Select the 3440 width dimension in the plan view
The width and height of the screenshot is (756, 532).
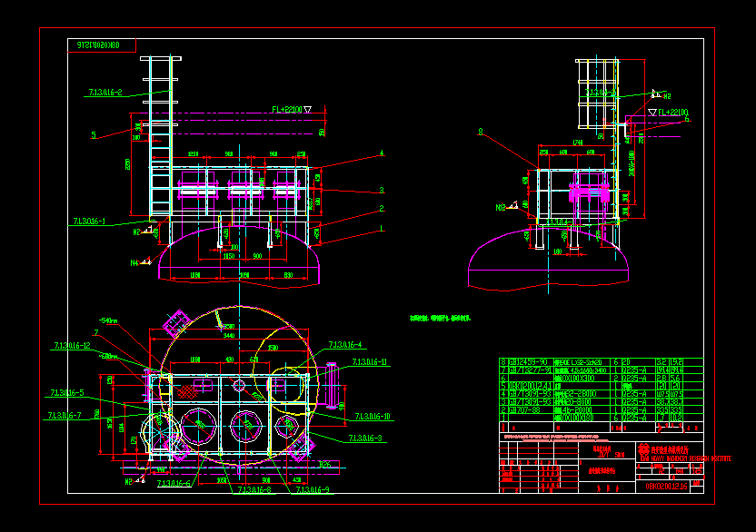pos(229,335)
